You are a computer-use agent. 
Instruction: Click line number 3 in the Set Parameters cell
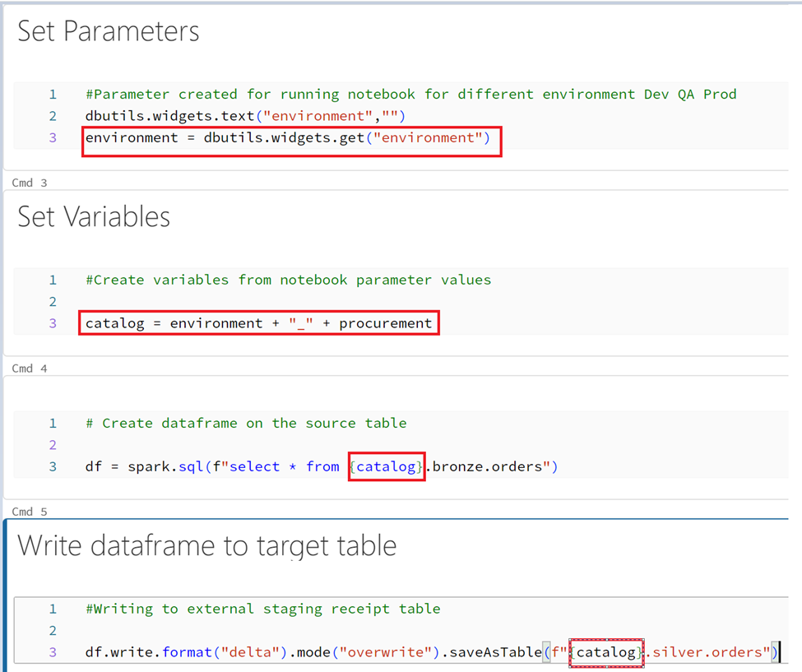(53, 137)
